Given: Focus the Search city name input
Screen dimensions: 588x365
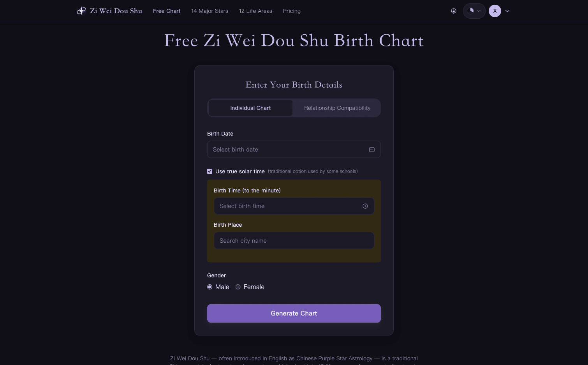Looking at the screenshot, I should [x=294, y=241].
